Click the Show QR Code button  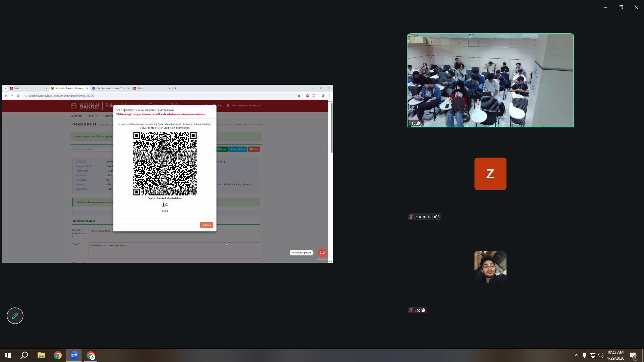238,149
